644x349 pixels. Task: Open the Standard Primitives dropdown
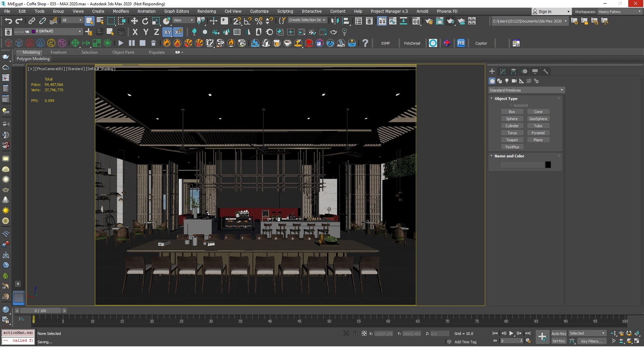coord(526,90)
